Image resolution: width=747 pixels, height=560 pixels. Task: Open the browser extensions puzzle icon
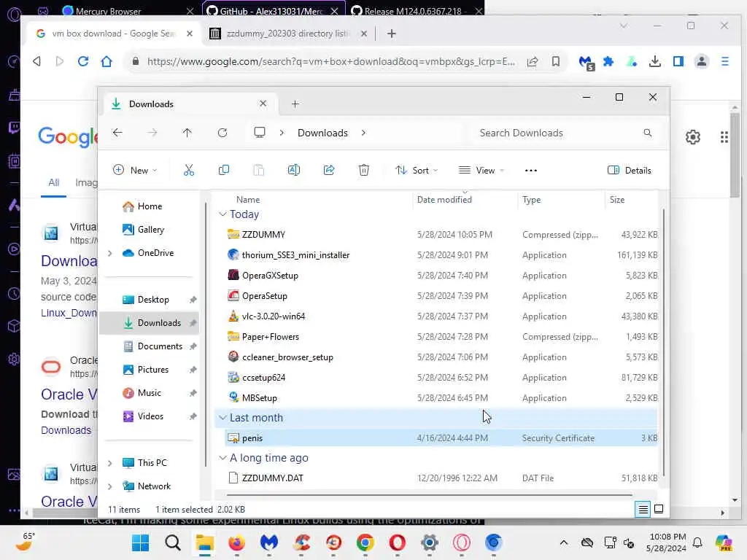(x=608, y=61)
